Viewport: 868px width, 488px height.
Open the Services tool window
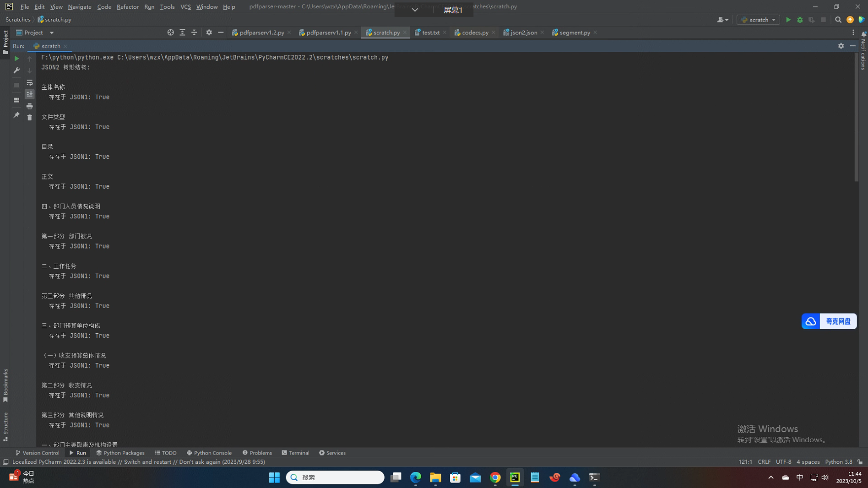[x=332, y=453]
